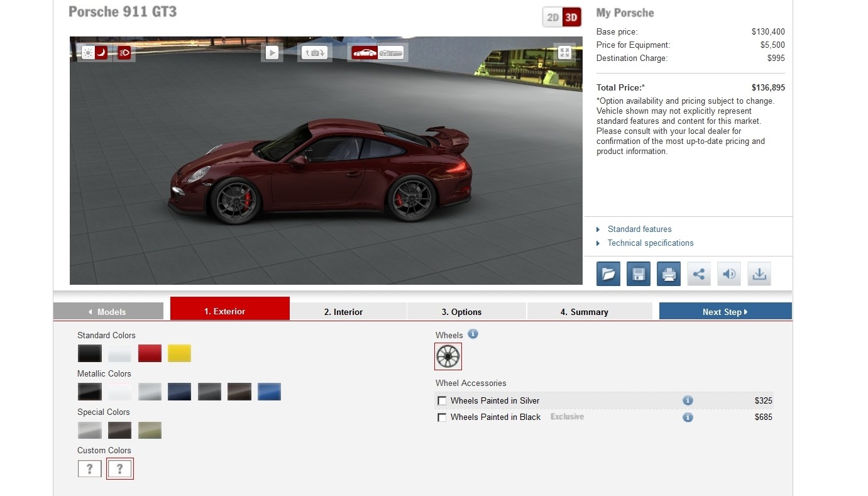The image size is (868, 496).
Task: Play the car rotation animation
Action: tap(272, 53)
